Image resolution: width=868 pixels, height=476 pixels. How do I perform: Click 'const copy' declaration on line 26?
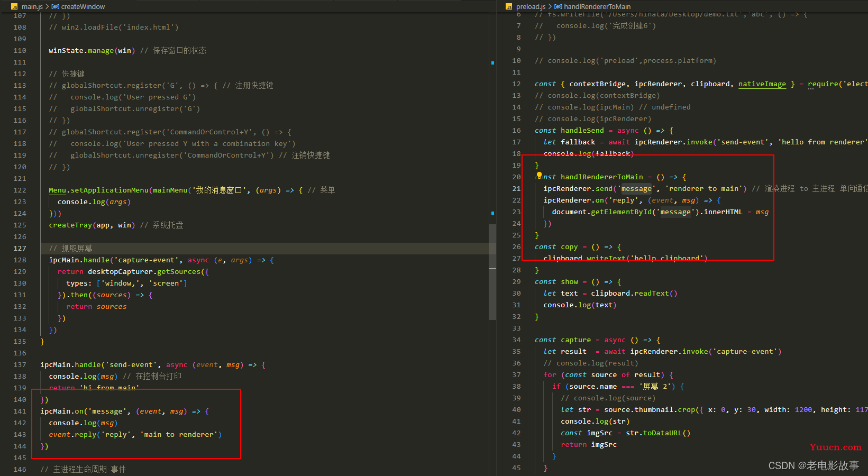coord(556,247)
